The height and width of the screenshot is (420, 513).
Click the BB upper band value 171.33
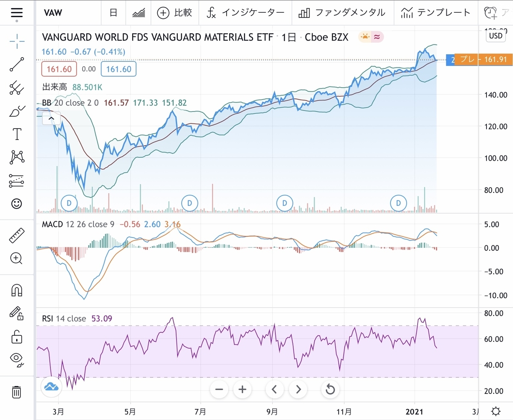point(146,103)
